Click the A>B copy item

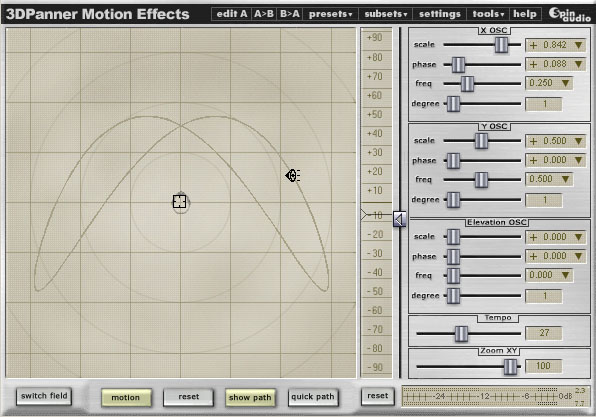pyautogui.click(x=263, y=14)
